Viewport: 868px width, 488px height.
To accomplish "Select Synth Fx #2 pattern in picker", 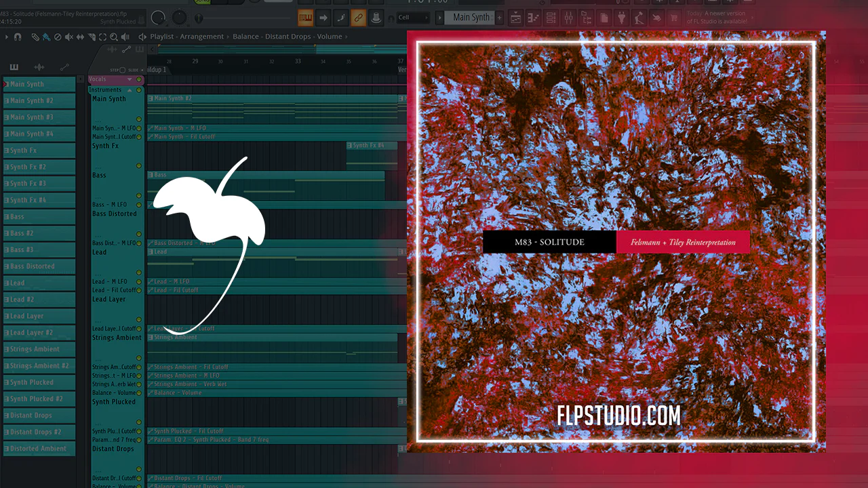I will (x=39, y=167).
